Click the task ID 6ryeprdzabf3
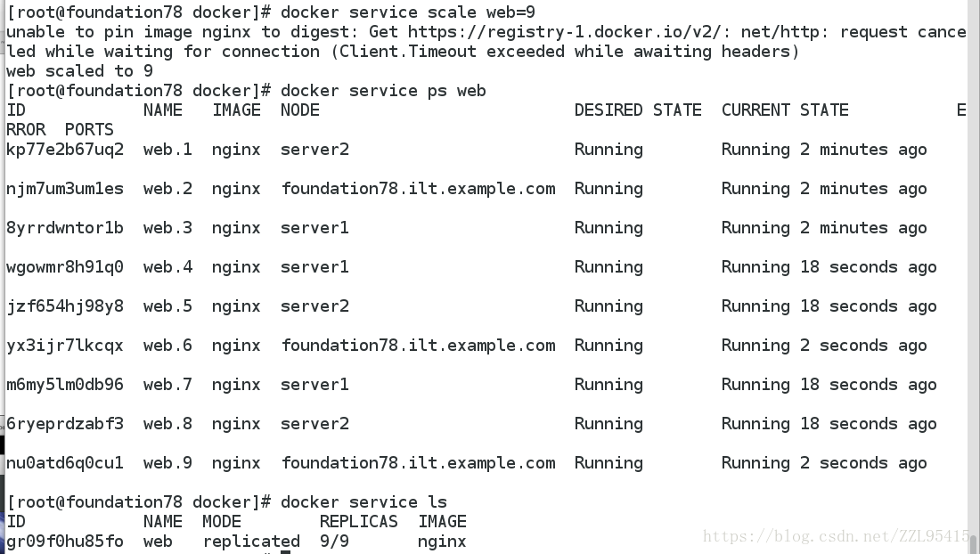The image size is (980, 554). point(65,423)
